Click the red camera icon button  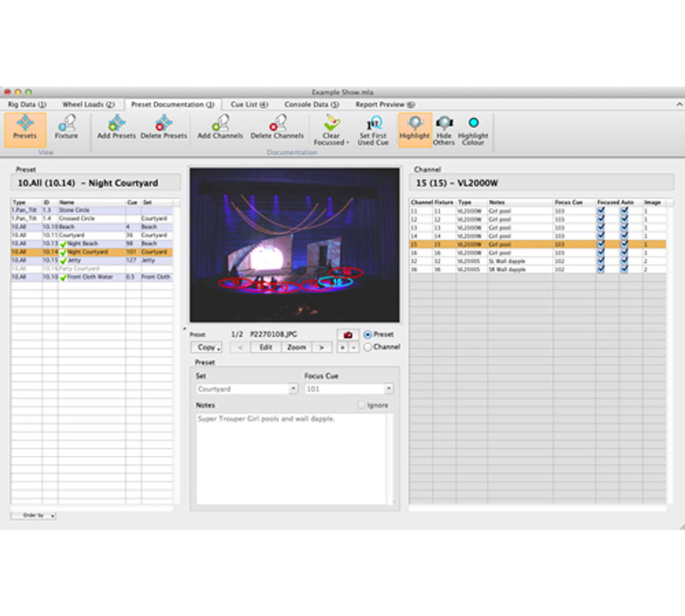(x=348, y=335)
